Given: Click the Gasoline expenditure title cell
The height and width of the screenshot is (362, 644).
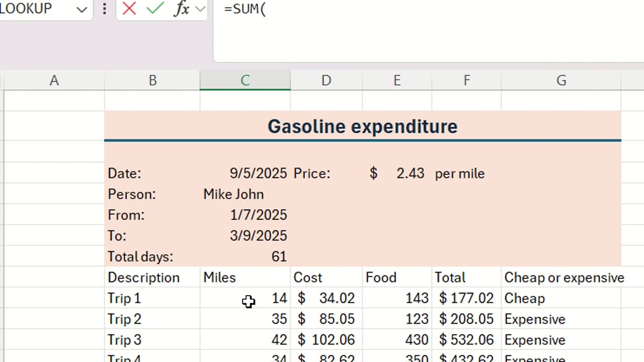Looking at the screenshot, I should click(x=363, y=126).
